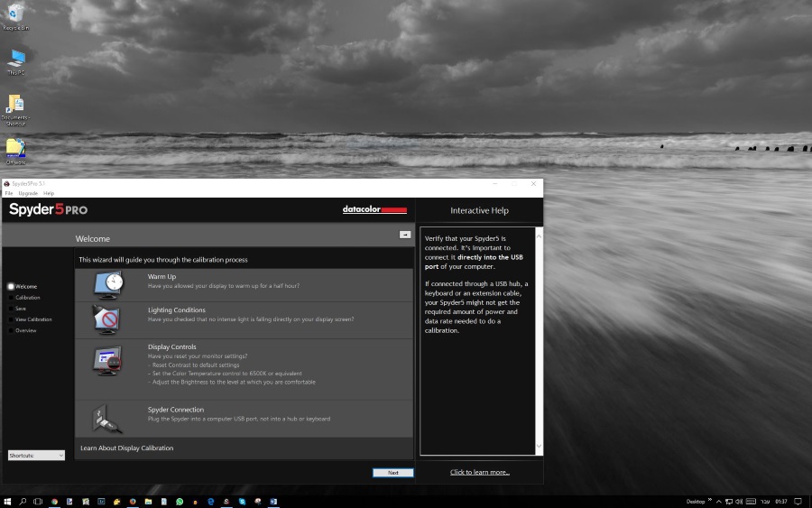
Task: Collapse the Welcome panel with minus button
Action: pyautogui.click(x=405, y=235)
